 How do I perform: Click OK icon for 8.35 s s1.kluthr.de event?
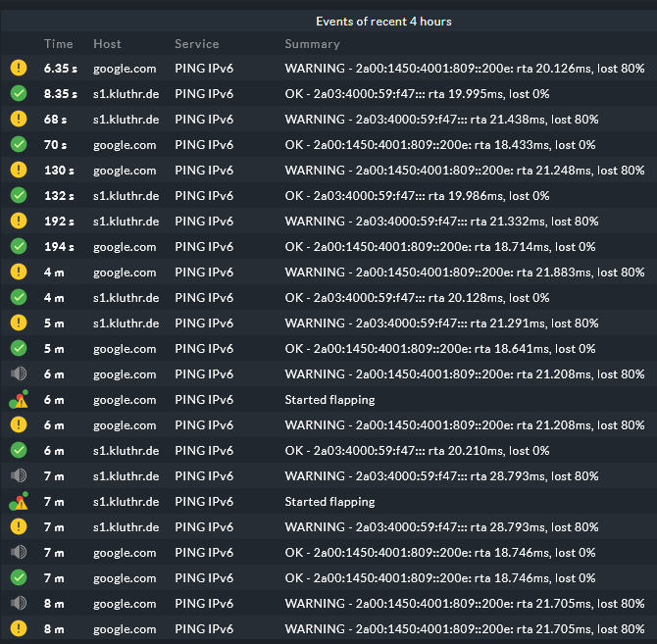tap(19, 93)
